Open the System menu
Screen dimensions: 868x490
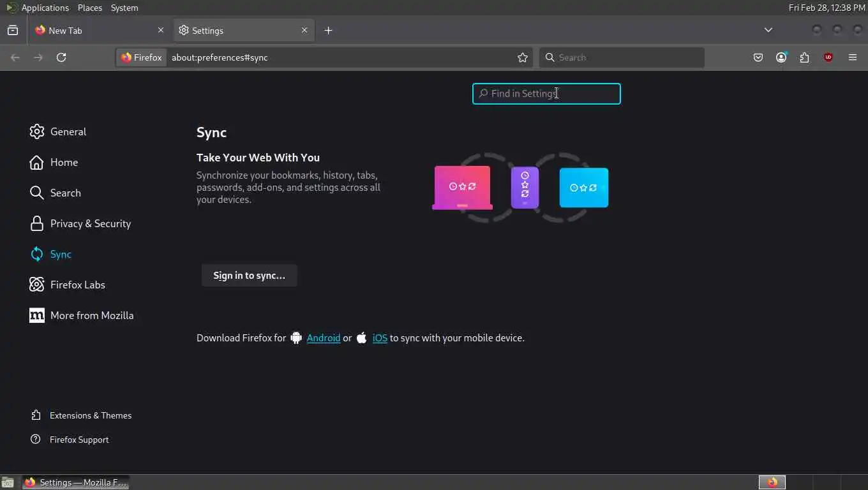124,8
